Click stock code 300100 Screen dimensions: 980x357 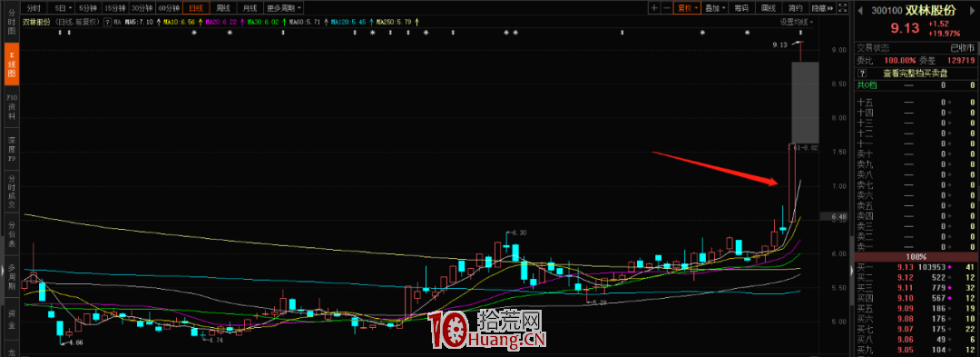pos(887,11)
